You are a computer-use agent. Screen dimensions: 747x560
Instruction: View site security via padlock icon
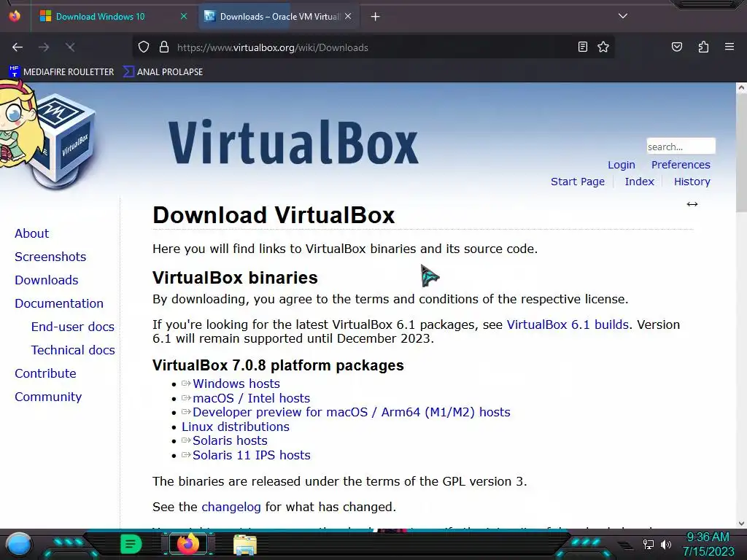click(164, 47)
